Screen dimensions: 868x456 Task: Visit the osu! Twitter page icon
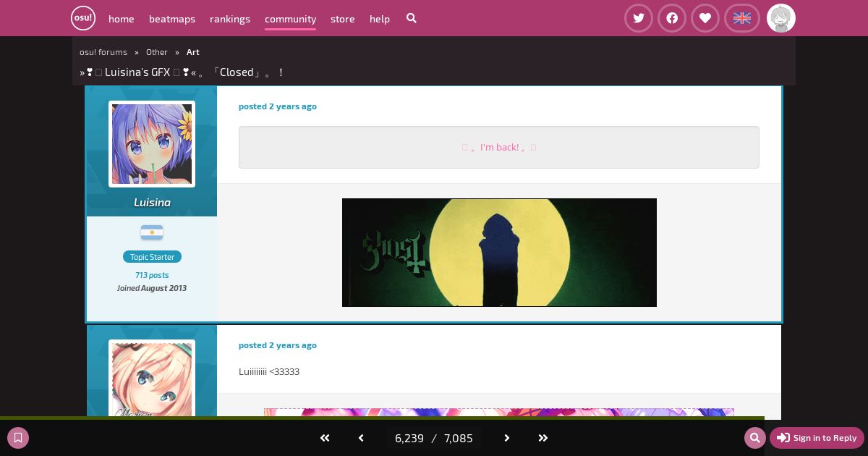(x=639, y=18)
